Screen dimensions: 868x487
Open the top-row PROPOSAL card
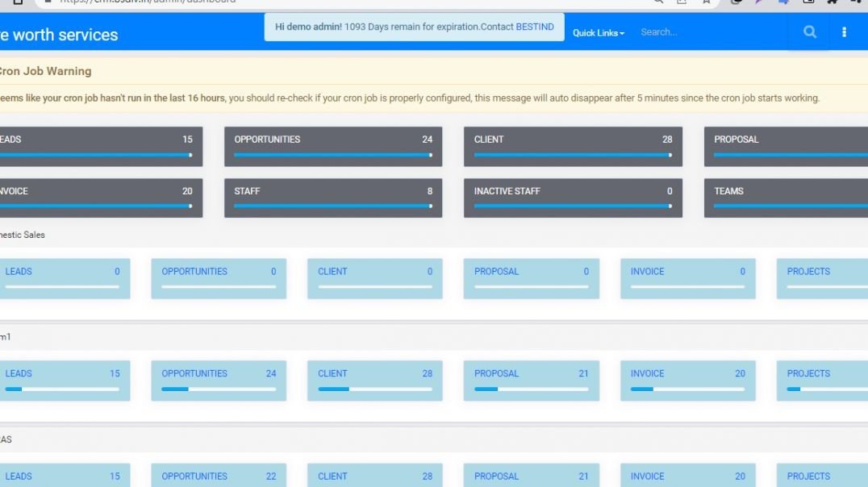tap(787, 146)
